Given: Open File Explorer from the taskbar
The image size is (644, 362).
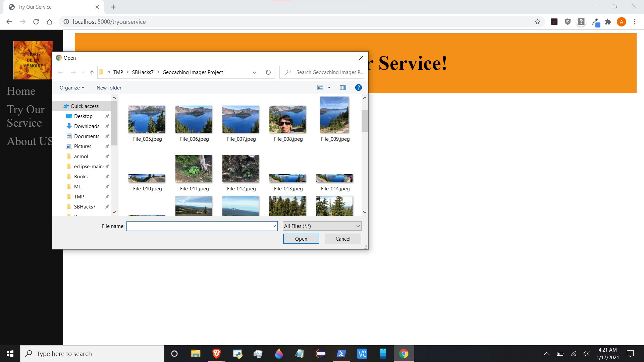Looking at the screenshot, I should click(196, 354).
